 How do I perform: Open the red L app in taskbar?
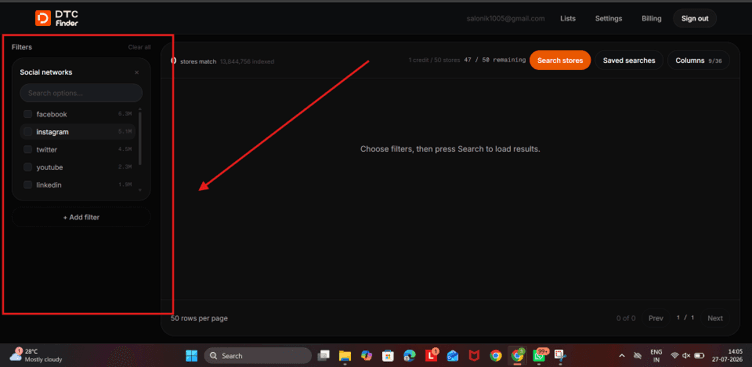click(x=431, y=355)
